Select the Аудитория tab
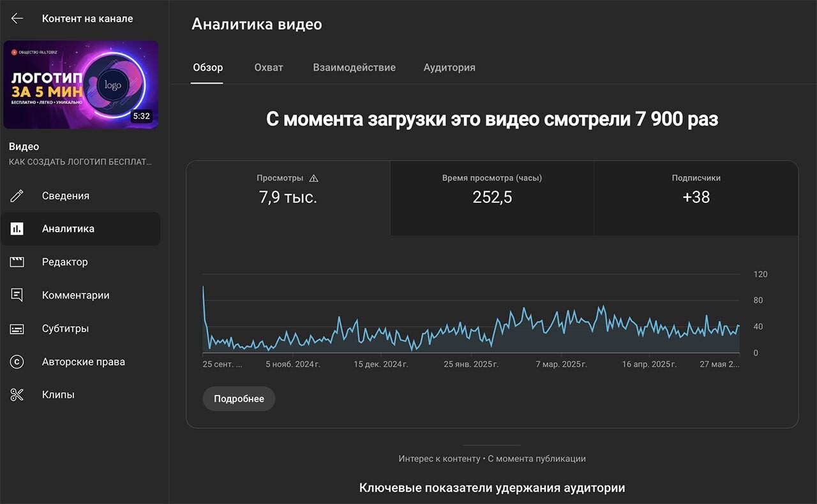 point(449,68)
